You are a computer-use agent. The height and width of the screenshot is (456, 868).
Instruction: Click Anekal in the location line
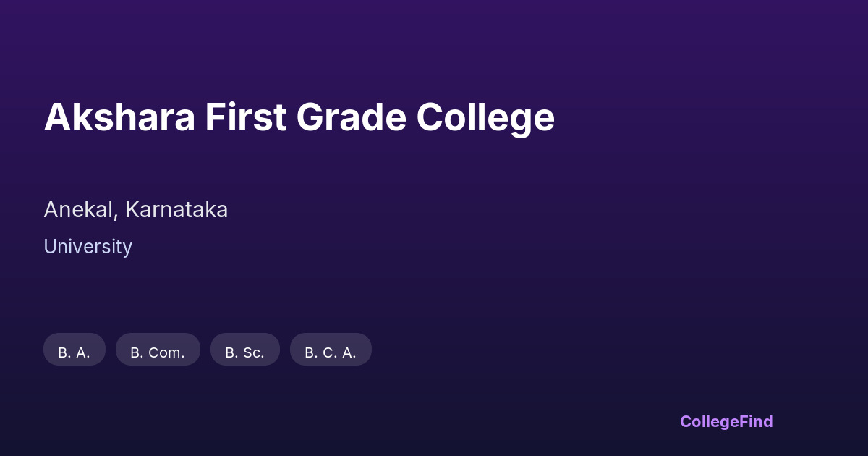tap(80, 210)
